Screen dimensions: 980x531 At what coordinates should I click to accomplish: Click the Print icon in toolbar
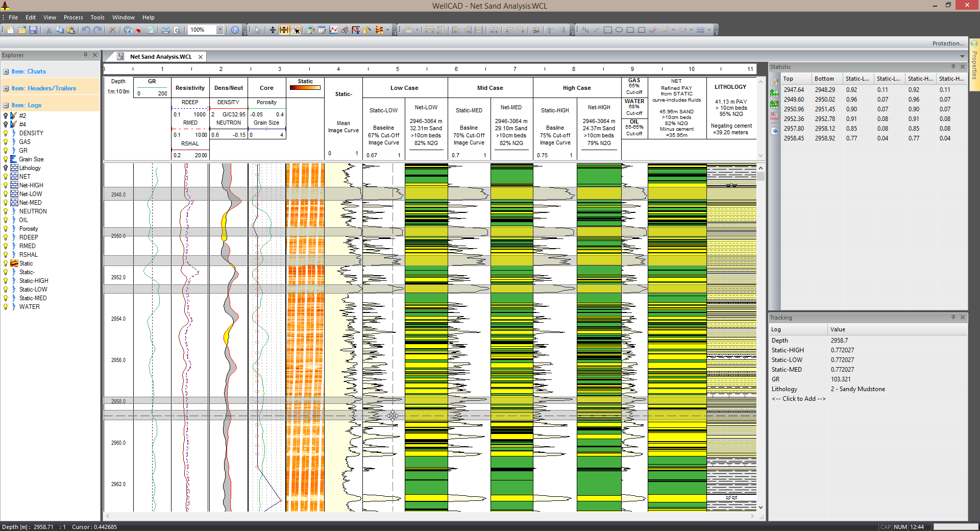coord(165,30)
